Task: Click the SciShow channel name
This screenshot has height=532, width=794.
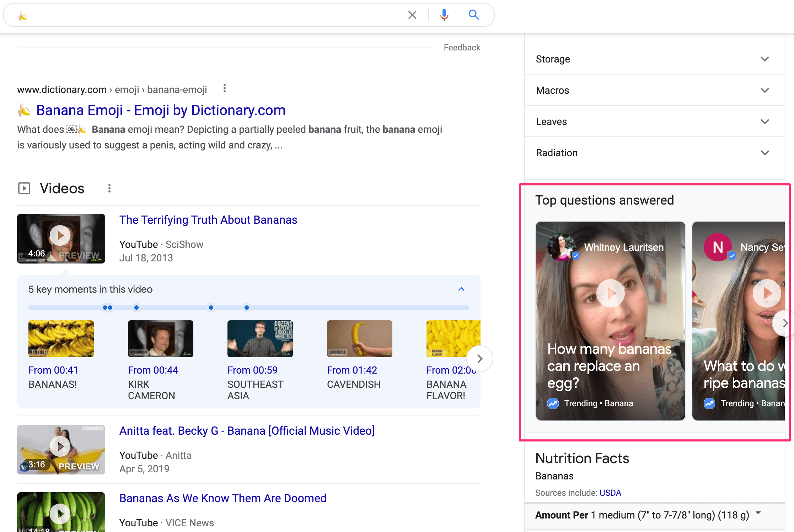Action: [x=184, y=245]
